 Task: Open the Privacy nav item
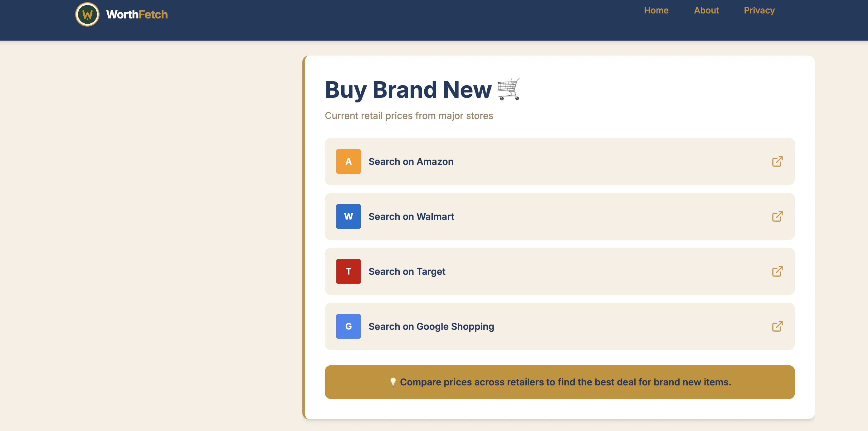(759, 10)
